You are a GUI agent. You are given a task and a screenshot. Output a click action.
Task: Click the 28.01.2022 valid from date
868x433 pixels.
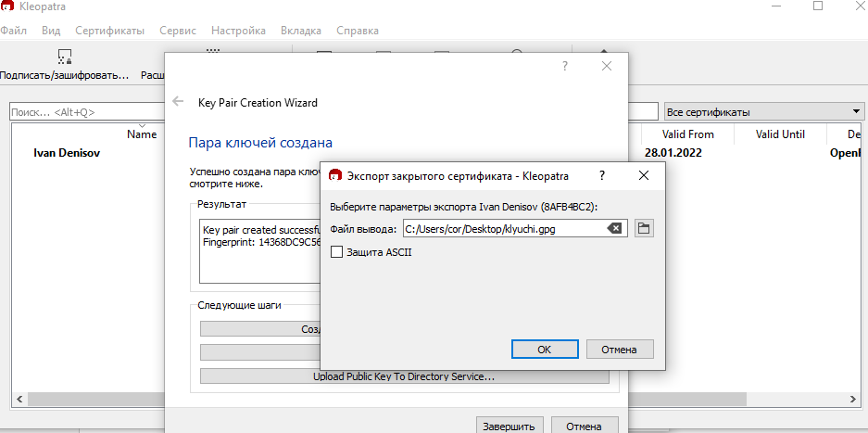point(673,153)
